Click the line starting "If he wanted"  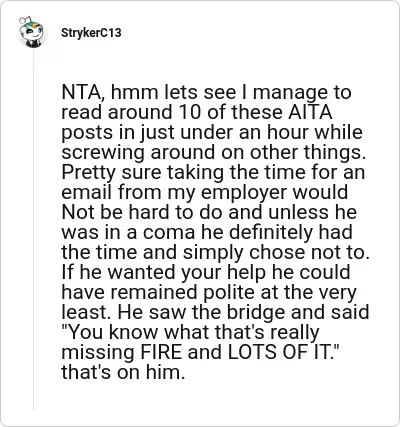(x=206, y=272)
